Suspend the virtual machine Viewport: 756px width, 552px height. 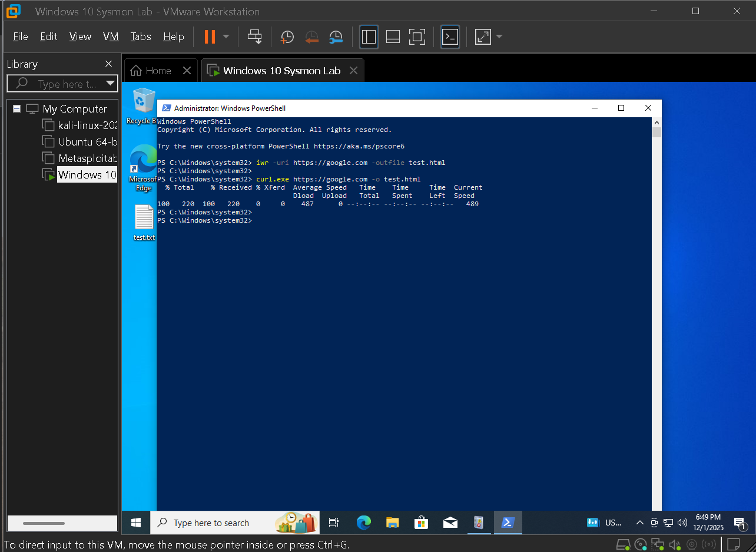(210, 37)
